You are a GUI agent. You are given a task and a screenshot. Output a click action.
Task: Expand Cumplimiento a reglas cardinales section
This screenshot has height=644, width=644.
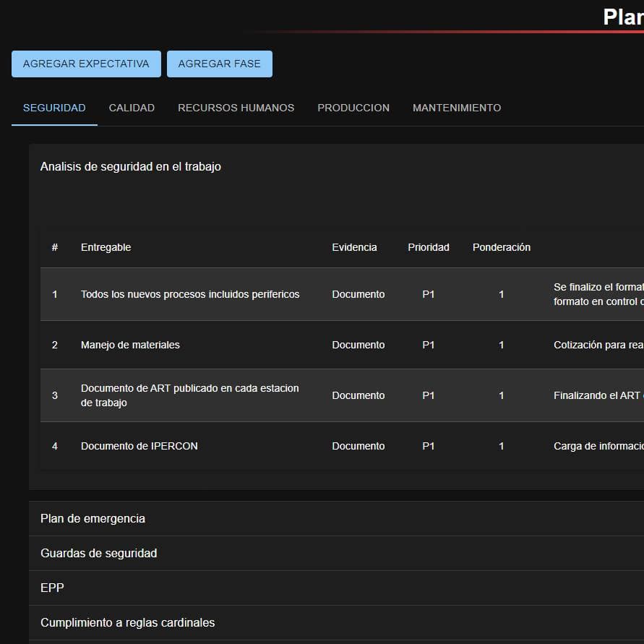[127, 623]
